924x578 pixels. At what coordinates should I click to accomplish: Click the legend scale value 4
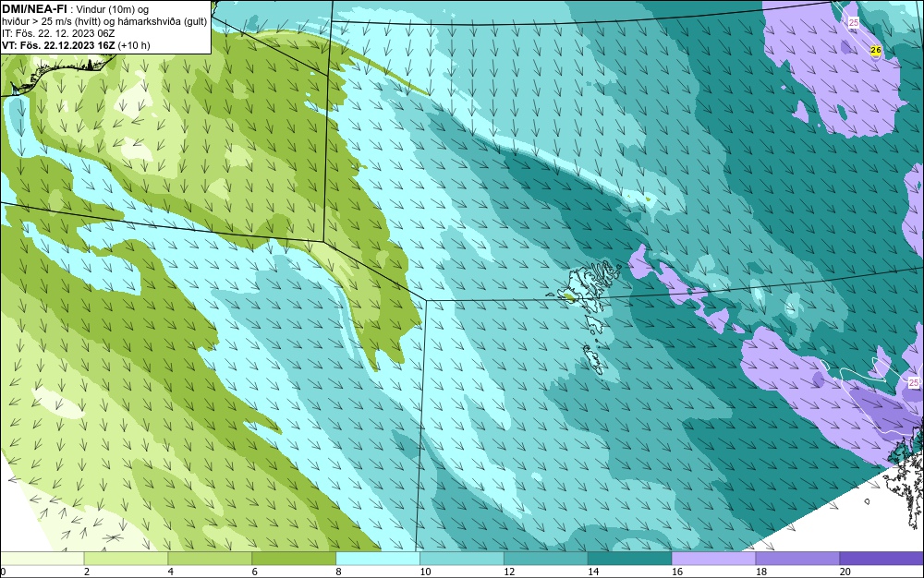click(x=171, y=572)
